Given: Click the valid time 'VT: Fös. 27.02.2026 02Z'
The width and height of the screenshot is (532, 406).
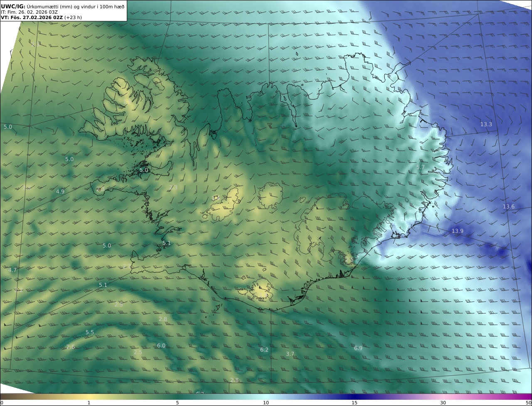Looking at the screenshot, I should coord(32,18).
